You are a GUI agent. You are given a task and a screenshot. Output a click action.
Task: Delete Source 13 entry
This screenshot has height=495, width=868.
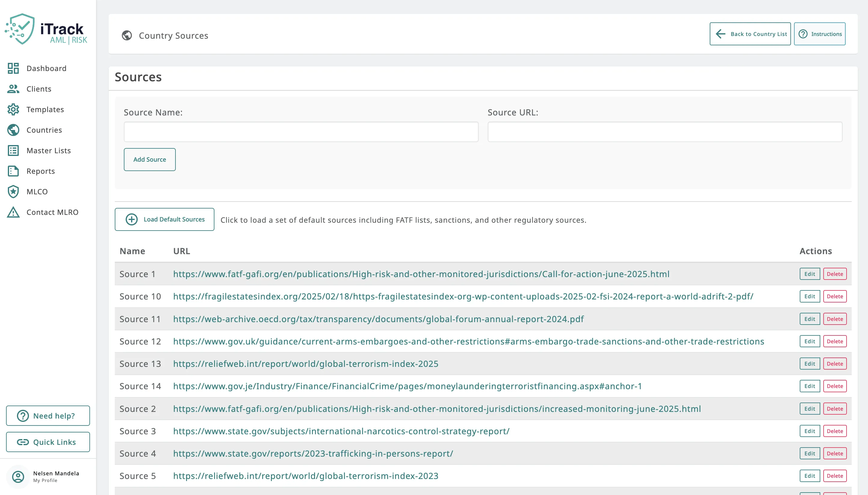coord(835,364)
